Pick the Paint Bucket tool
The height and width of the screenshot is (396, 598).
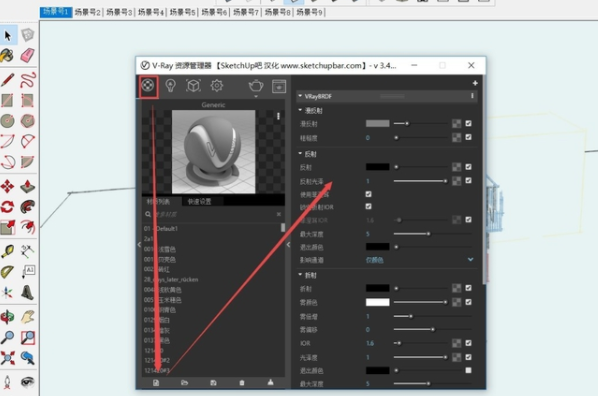tap(7, 56)
